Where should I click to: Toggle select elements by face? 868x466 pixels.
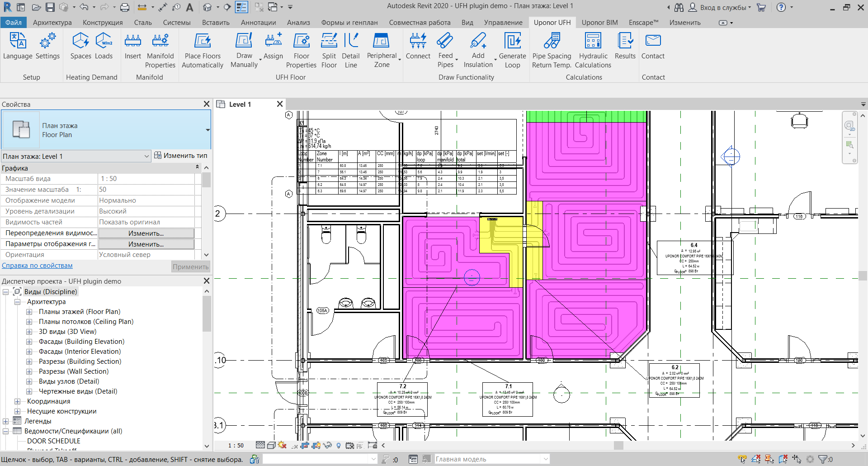coord(783,459)
